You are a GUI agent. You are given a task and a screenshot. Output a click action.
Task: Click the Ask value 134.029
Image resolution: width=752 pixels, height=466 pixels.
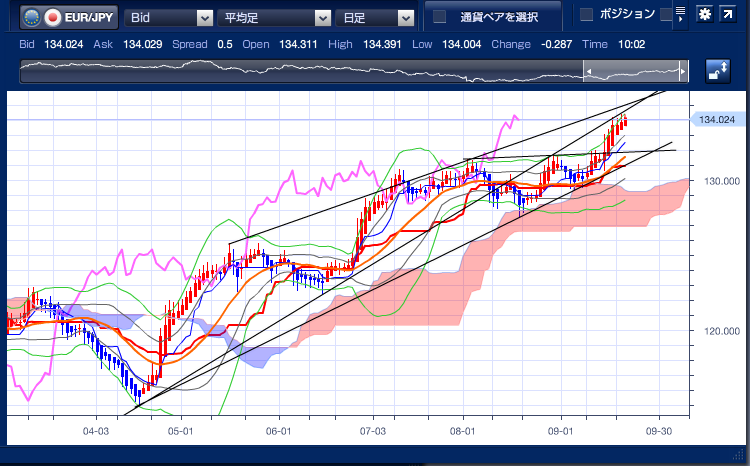pyautogui.click(x=142, y=45)
